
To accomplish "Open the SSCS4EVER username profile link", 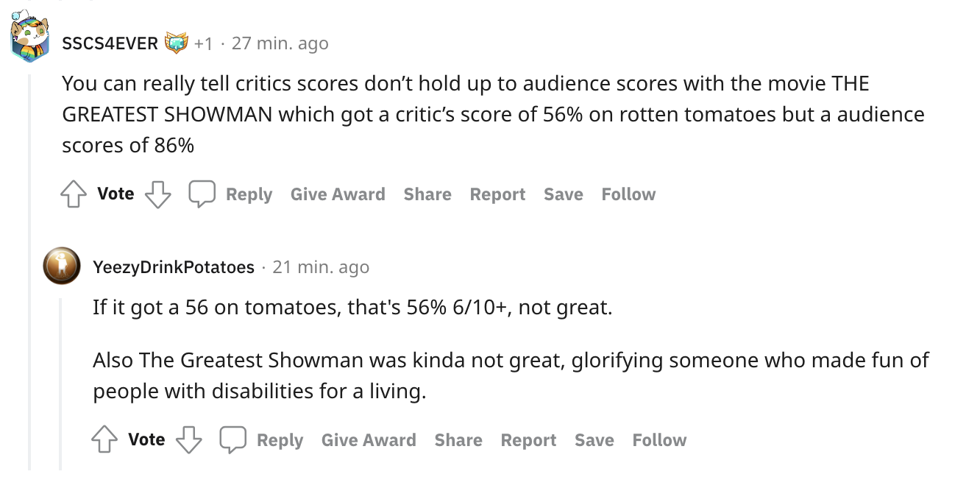I will [110, 43].
